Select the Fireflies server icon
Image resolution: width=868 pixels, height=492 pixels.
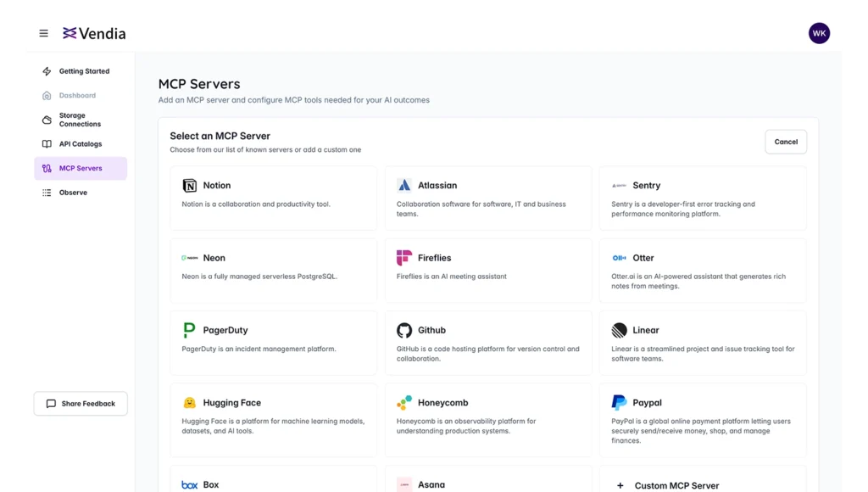404,257
